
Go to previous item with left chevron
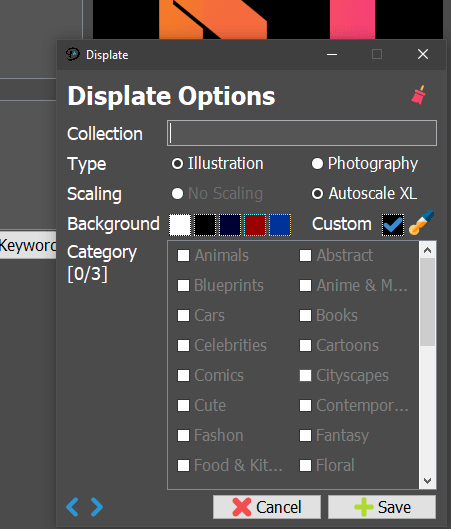point(73,507)
